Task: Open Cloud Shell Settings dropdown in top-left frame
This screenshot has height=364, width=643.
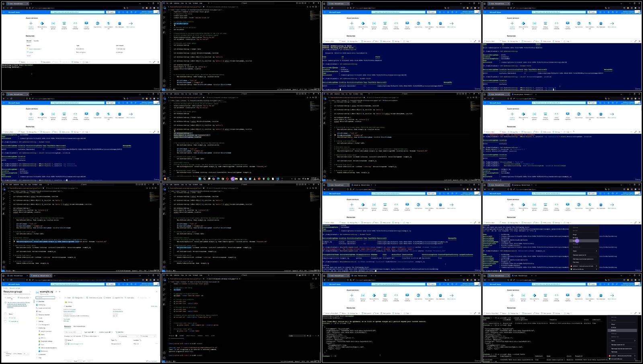Action: (x=76, y=62)
